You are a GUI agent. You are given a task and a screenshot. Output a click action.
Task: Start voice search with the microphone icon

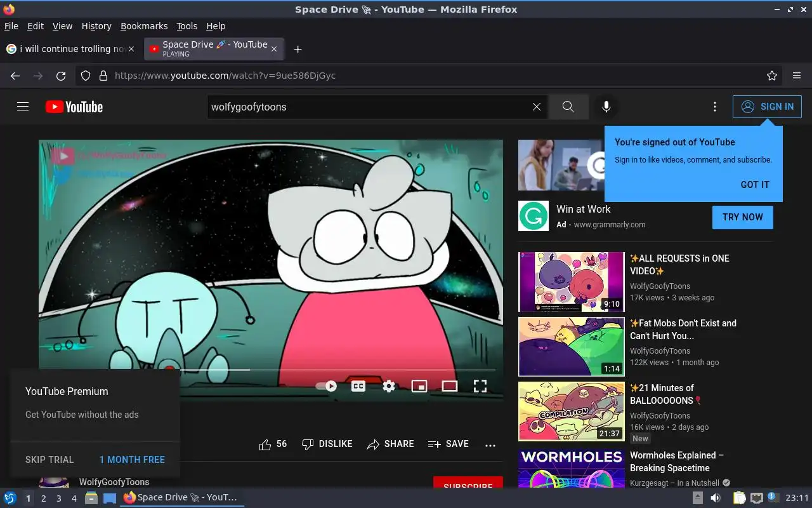coord(606,107)
